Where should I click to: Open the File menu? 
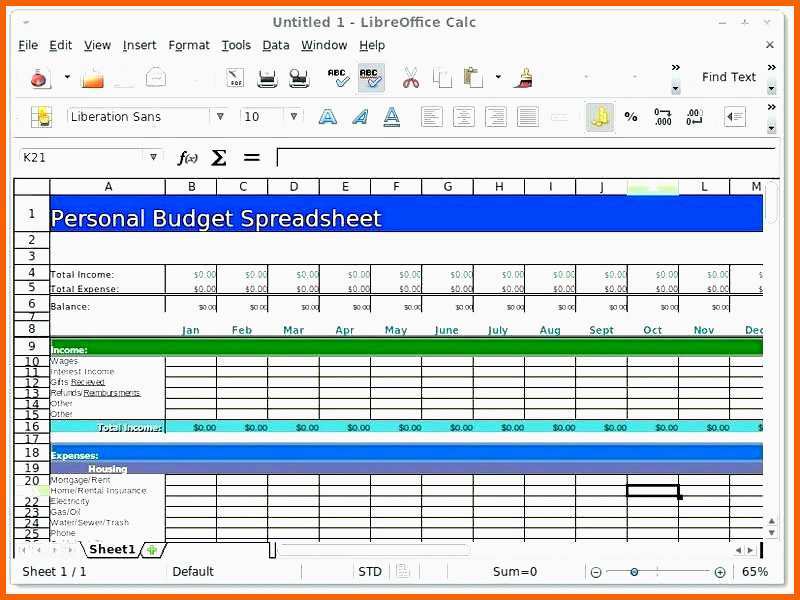point(28,45)
